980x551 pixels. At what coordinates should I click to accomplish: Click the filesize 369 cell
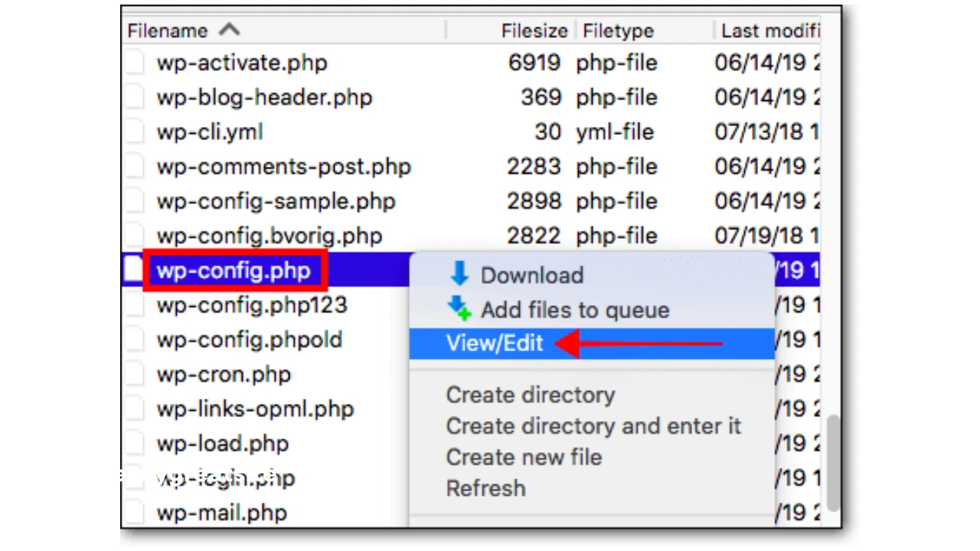(x=541, y=97)
